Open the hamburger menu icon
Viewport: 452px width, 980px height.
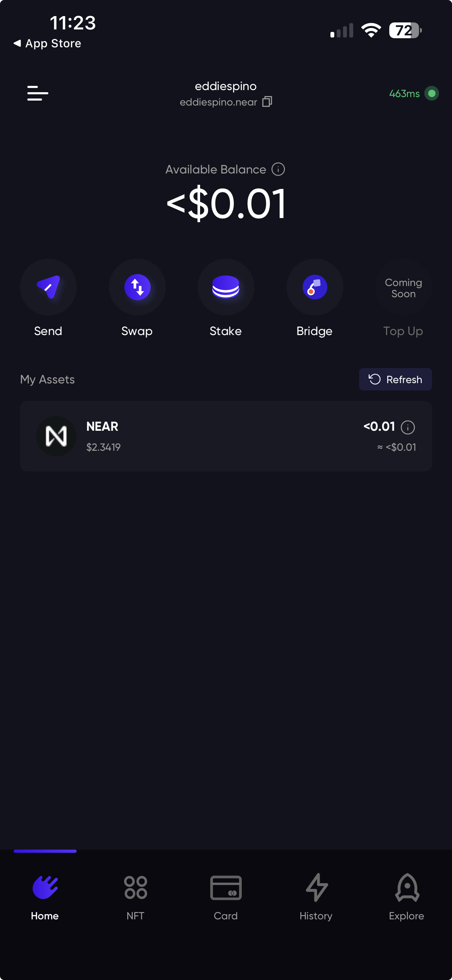[38, 93]
